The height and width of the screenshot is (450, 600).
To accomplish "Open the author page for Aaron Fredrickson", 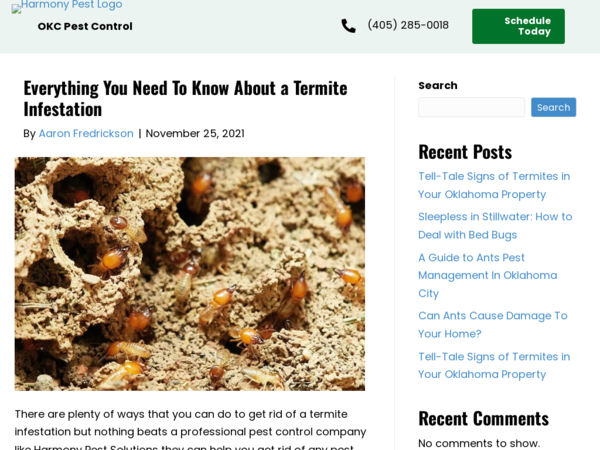I will click(86, 134).
